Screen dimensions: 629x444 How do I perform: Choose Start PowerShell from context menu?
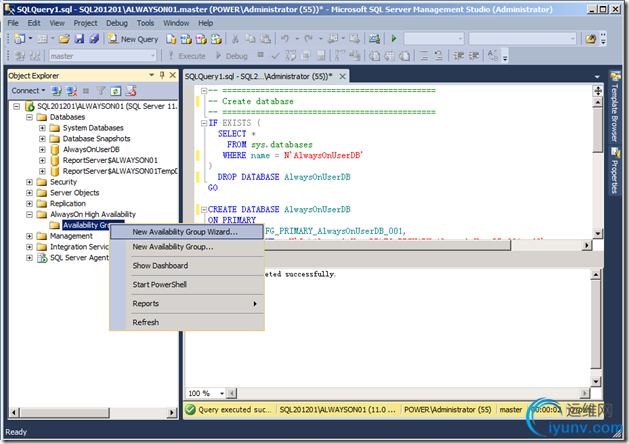(187, 285)
